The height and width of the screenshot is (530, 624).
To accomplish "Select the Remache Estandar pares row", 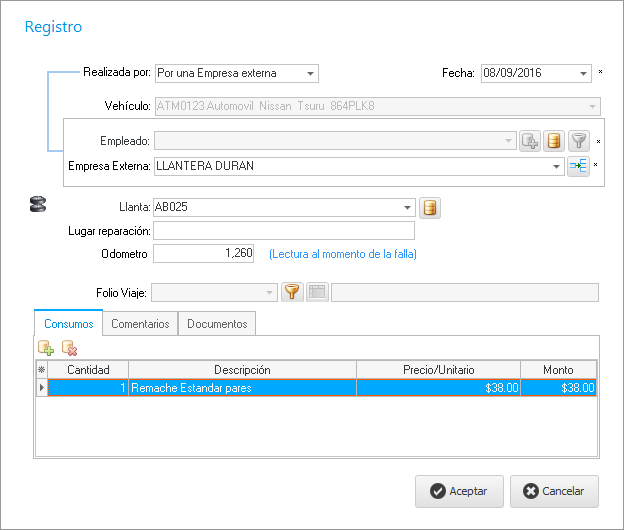I will (242, 387).
